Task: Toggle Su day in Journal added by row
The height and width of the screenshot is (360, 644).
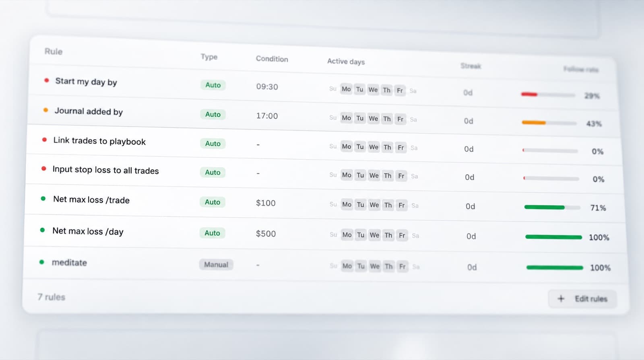Action: 333,117
